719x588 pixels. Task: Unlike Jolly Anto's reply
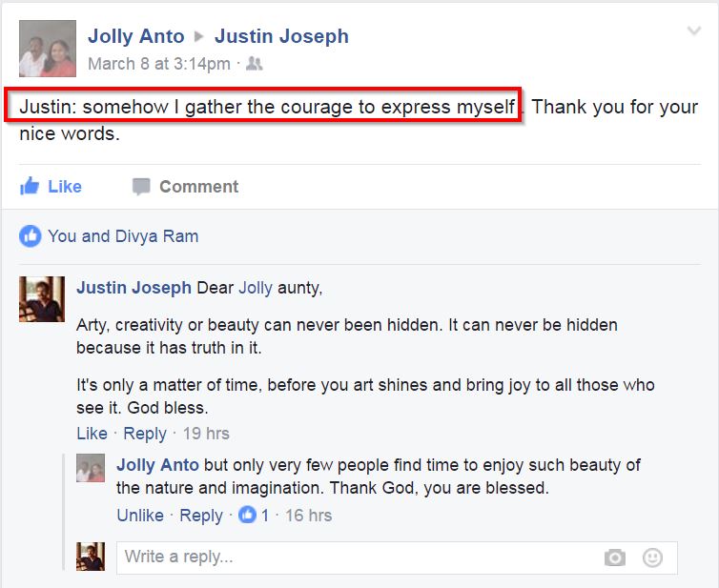(140, 516)
